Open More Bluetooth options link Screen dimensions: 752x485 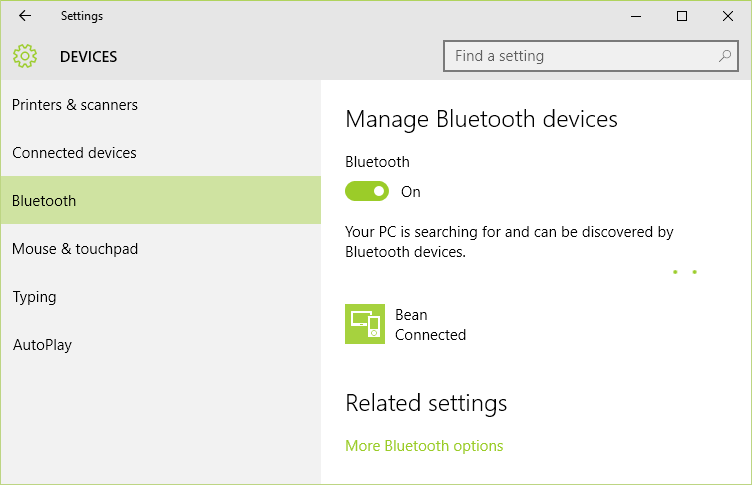(424, 446)
